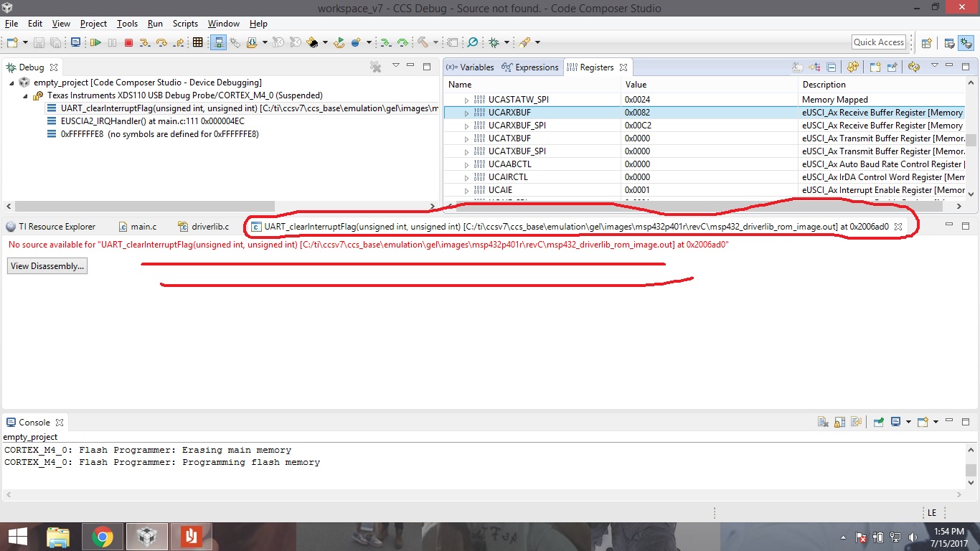This screenshot has height=551, width=980.
Task: Click the volume icon in system tray
Action: coord(912,537)
